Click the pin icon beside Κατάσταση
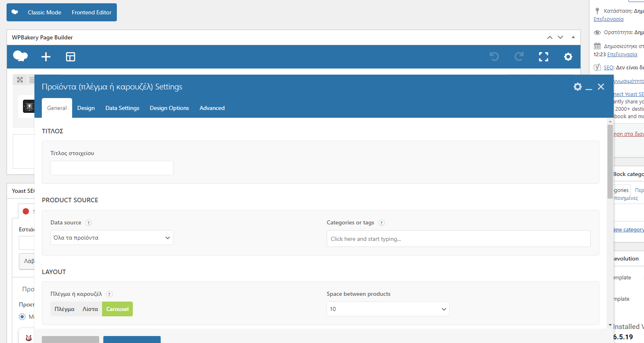The height and width of the screenshot is (343, 644). (597, 11)
